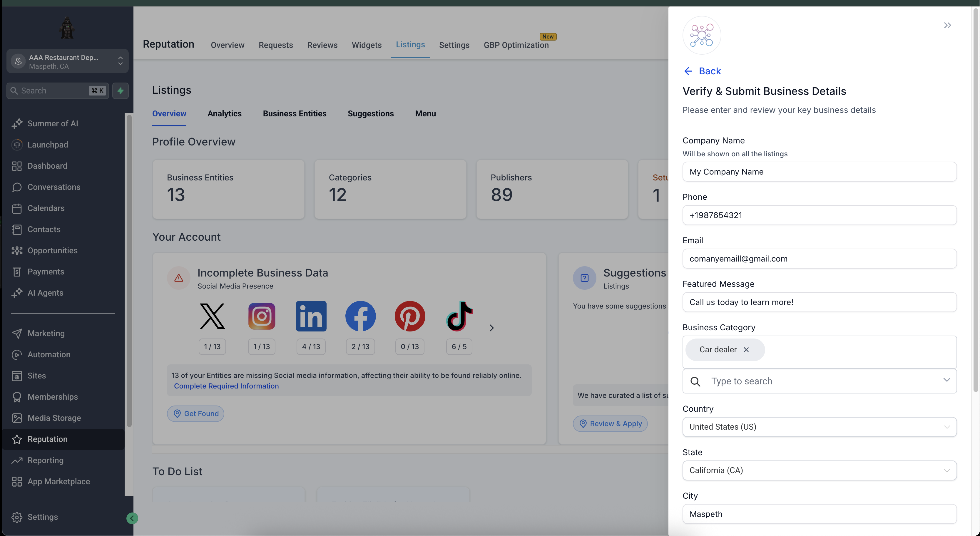Click the green lightning bolt quick-action icon
The width and height of the screenshot is (980, 536).
tap(121, 91)
